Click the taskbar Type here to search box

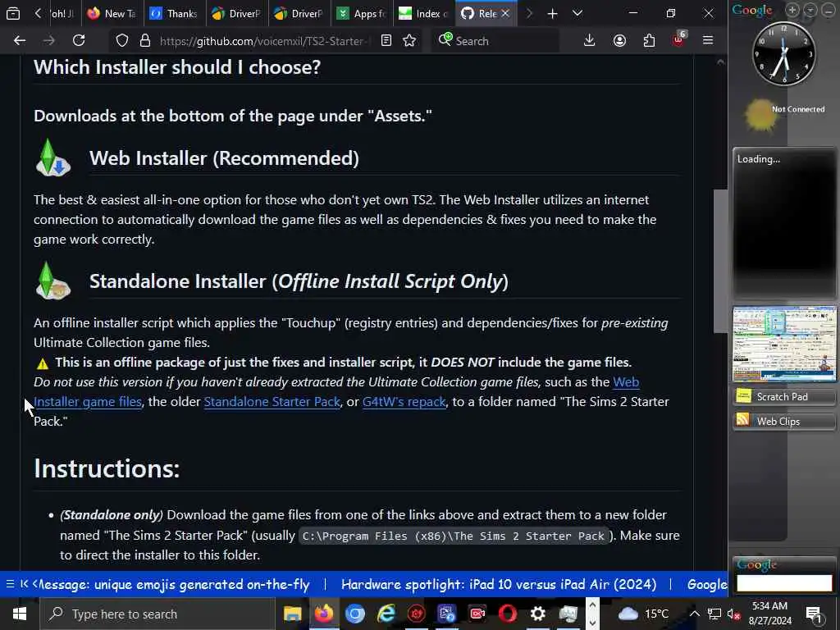tap(158, 614)
